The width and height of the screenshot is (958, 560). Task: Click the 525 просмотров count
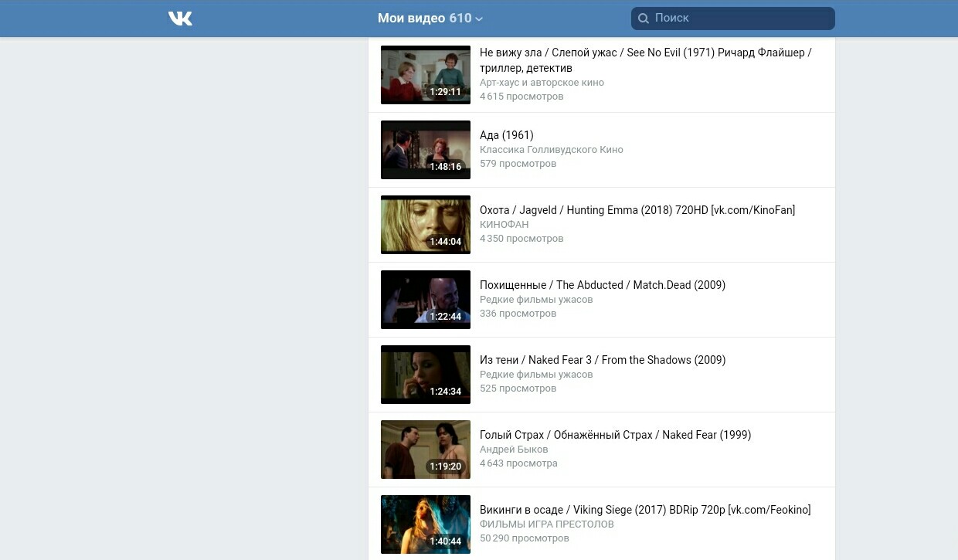tap(518, 389)
